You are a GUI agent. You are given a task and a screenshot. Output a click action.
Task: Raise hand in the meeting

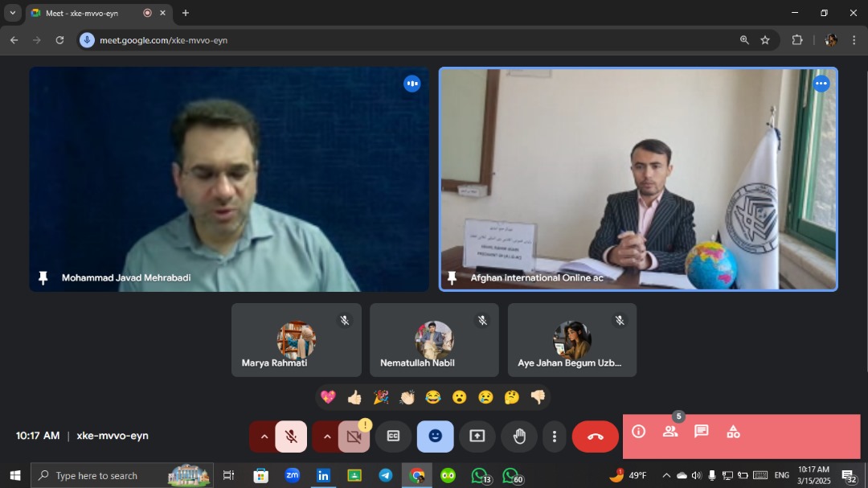pyautogui.click(x=519, y=436)
